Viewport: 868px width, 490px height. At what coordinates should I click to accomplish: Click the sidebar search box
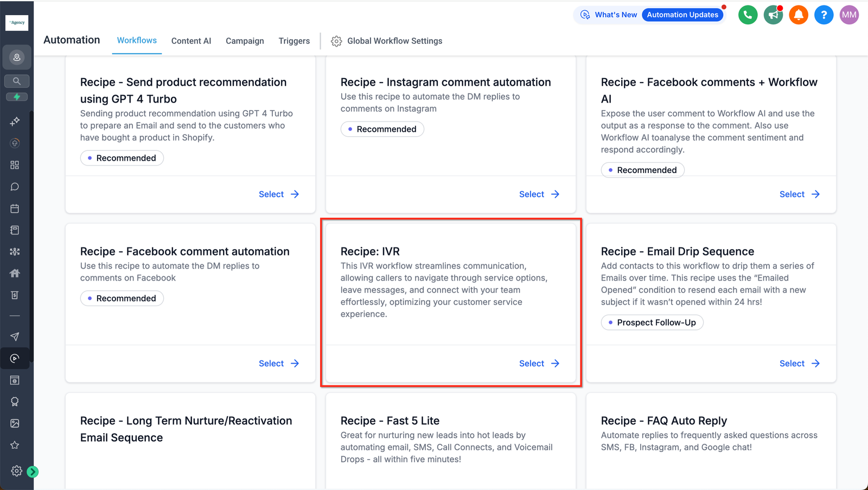tap(17, 81)
